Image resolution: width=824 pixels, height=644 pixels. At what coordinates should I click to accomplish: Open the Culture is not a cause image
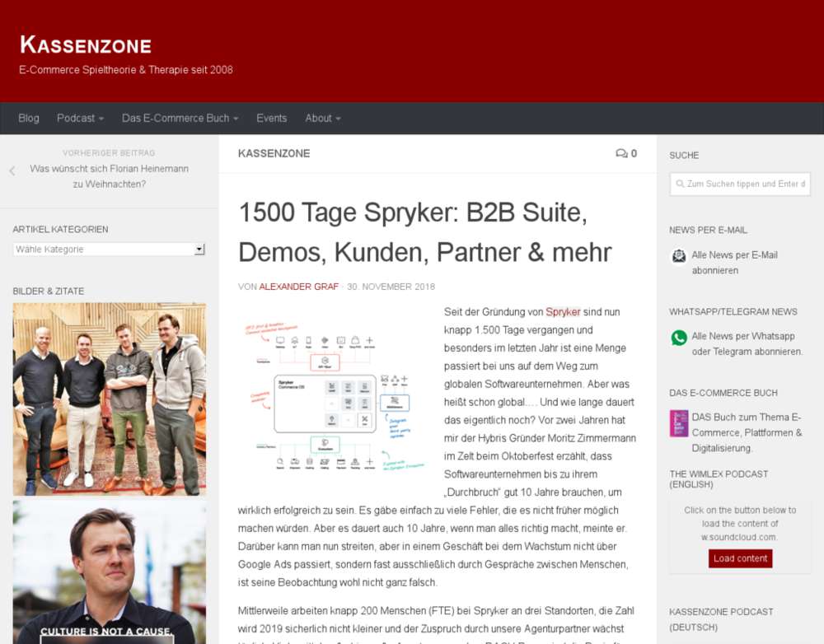pyautogui.click(x=110, y=572)
